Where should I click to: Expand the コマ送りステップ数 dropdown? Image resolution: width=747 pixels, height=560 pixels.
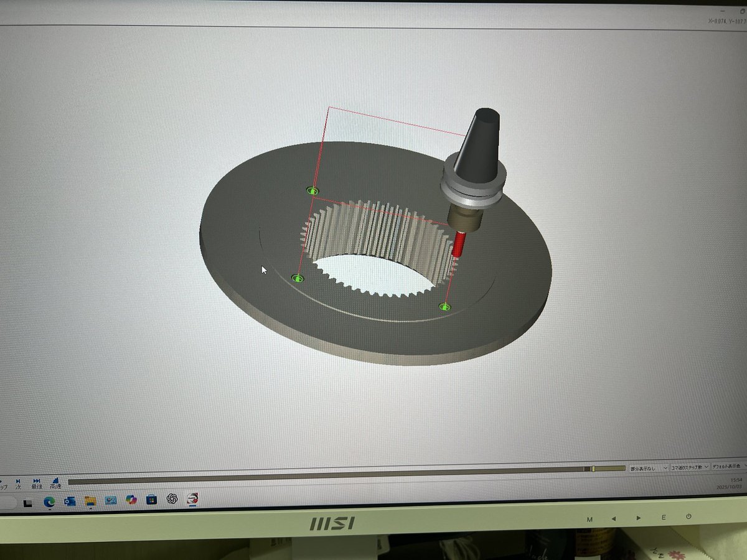click(x=690, y=467)
